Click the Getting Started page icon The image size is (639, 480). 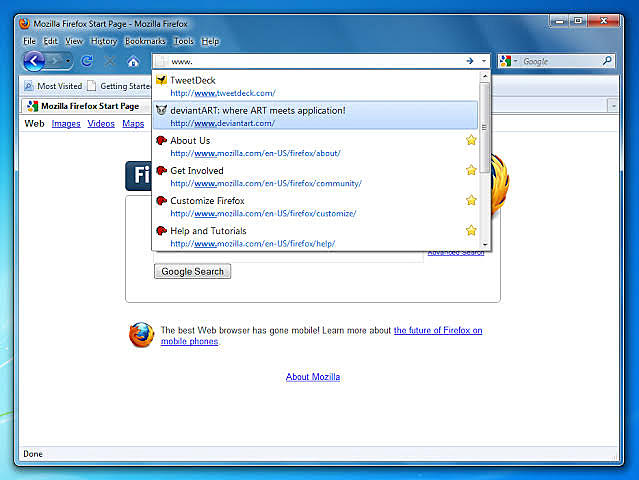pos(92,86)
